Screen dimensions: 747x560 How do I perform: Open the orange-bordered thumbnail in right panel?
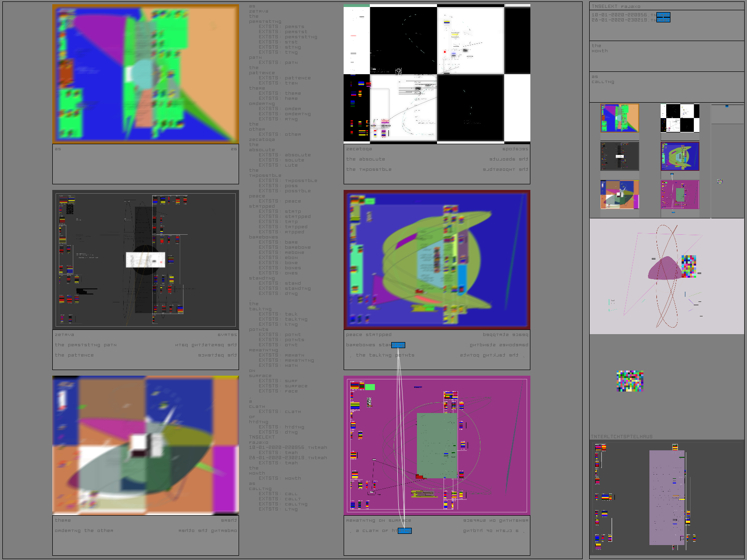coord(620,118)
